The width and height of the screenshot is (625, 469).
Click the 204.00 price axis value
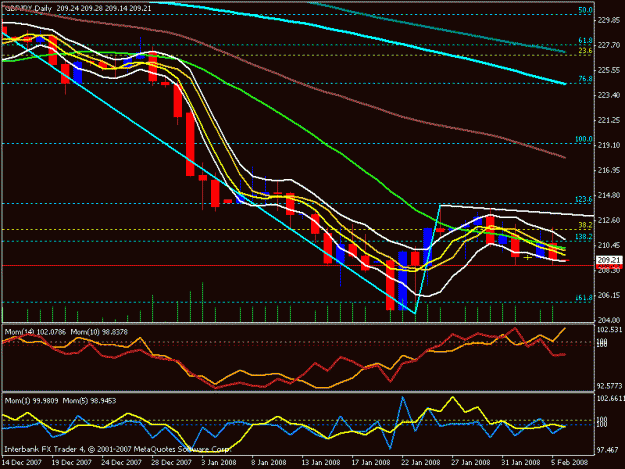609,320
